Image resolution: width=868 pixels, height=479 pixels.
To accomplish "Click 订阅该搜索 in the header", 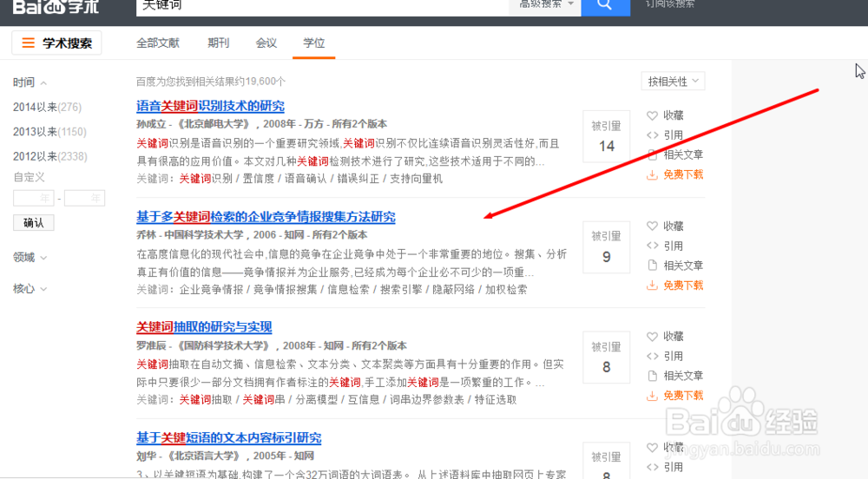I will pos(670,3).
